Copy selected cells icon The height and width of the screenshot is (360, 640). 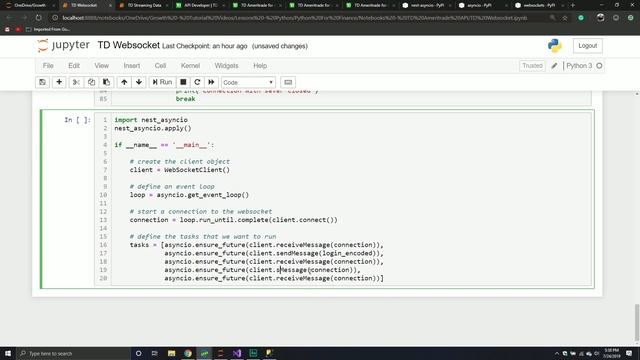[x=91, y=82]
